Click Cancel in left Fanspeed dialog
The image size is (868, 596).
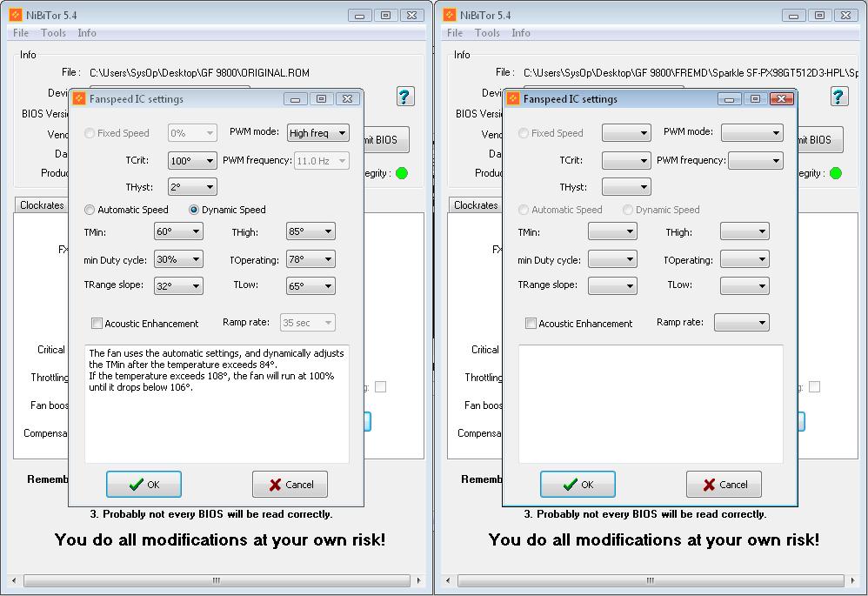(x=290, y=485)
